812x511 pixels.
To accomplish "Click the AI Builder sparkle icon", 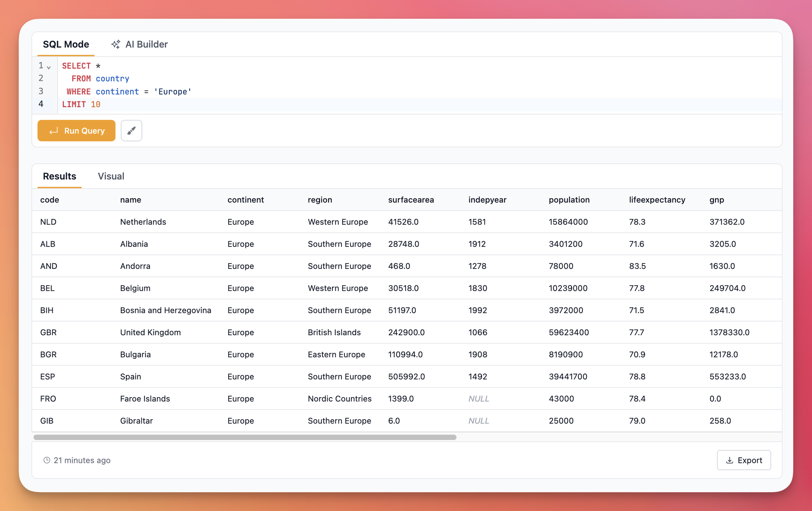I will 115,44.
